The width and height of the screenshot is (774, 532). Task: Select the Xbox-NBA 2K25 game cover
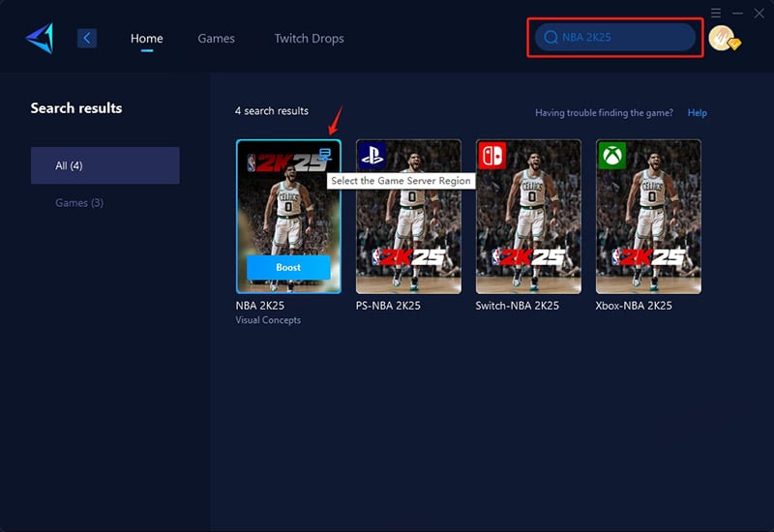coord(648,217)
